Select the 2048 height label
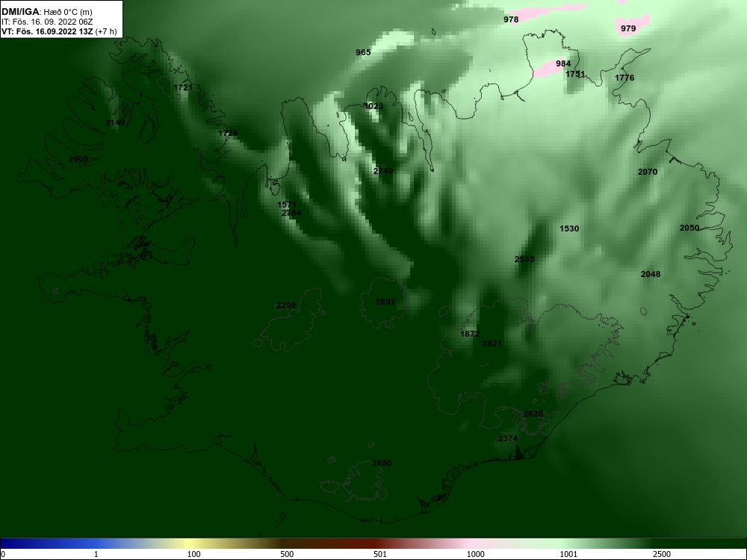 point(651,274)
